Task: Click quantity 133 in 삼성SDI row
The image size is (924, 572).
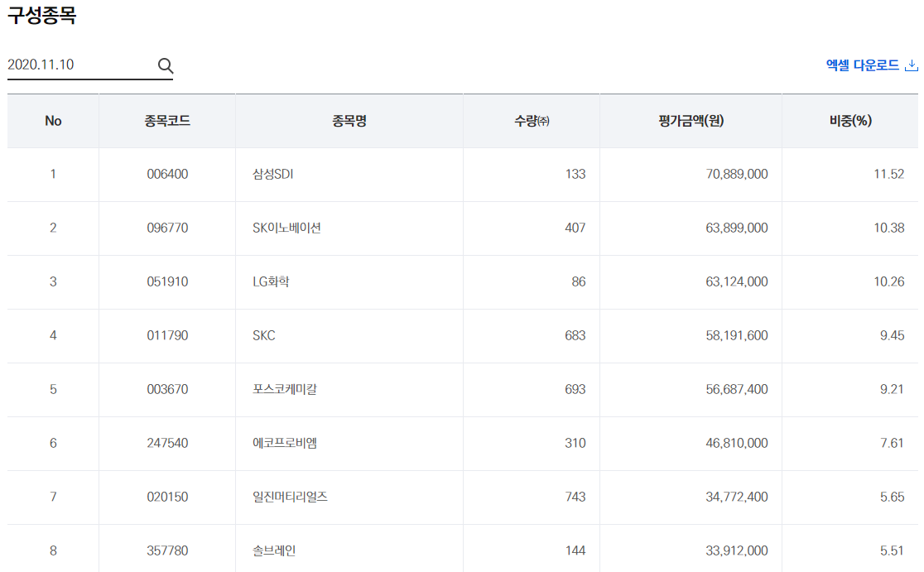Action: 575,175
